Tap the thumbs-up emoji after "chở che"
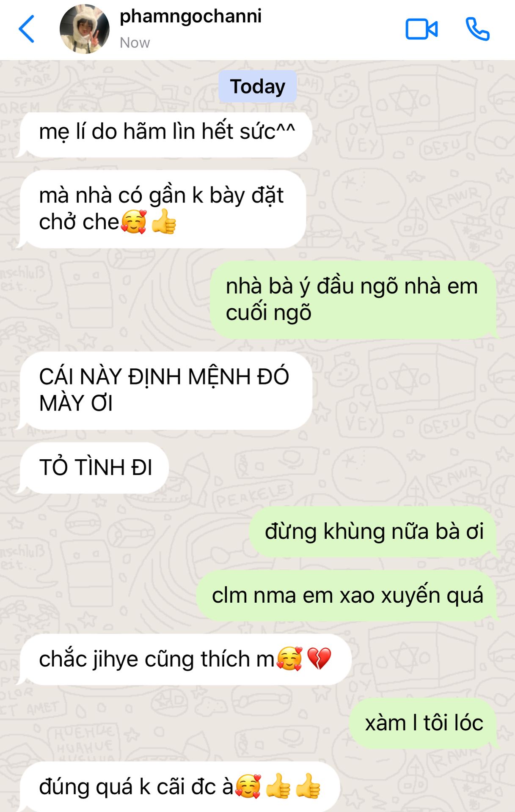Image resolution: width=515 pixels, height=812 pixels. pos(164,222)
